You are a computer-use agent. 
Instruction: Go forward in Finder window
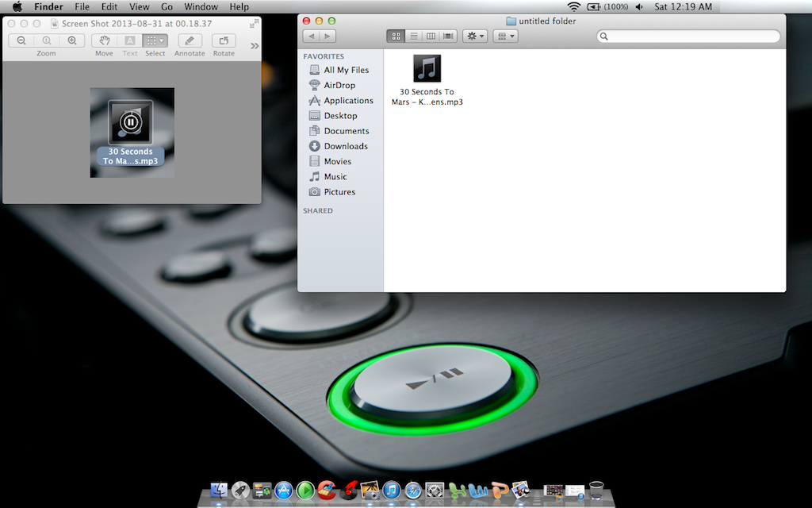(x=327, y=37)
